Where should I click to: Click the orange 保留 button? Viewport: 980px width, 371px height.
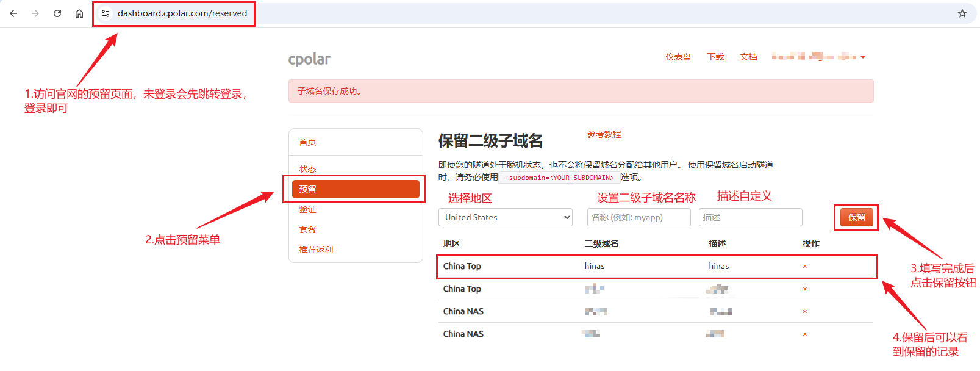856,217
